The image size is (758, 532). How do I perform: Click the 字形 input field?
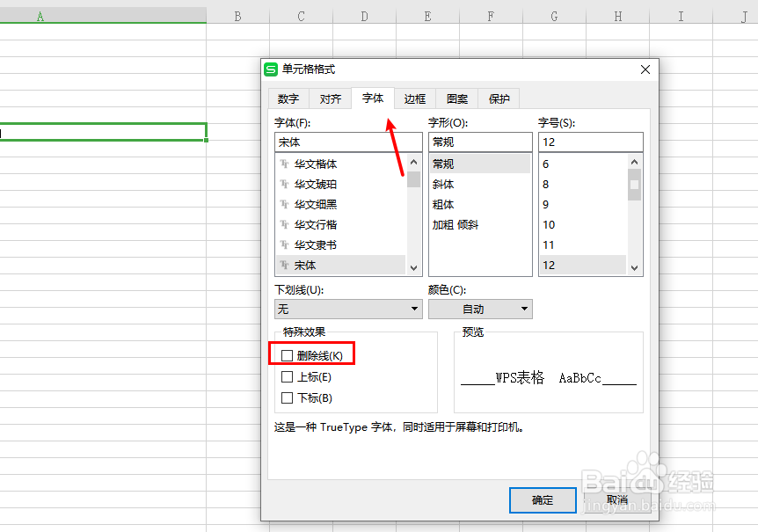click(480, 142)
